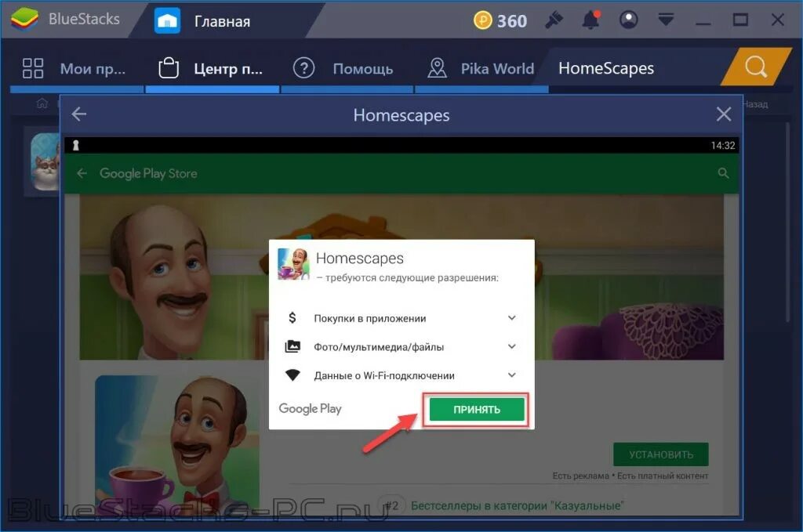Click the УСТАНОВИТЬ install button
This screenshot has width=803, height=532.
coord(660,454)
